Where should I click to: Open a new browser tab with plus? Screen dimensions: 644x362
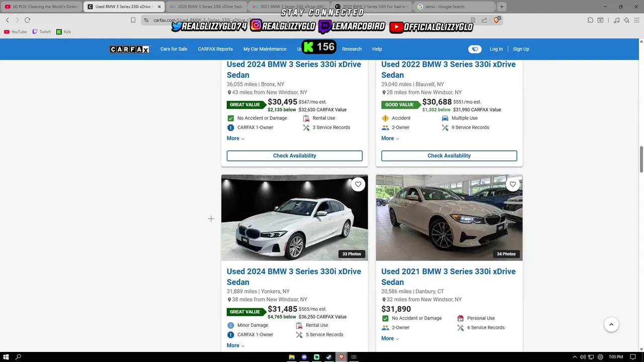[501, 7]
